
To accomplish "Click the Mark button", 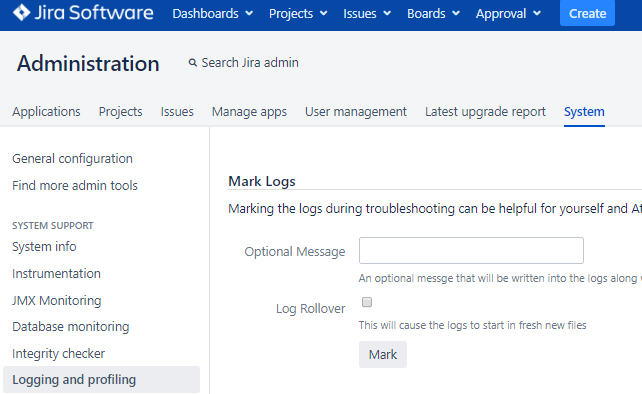I will tap(383, 354).
